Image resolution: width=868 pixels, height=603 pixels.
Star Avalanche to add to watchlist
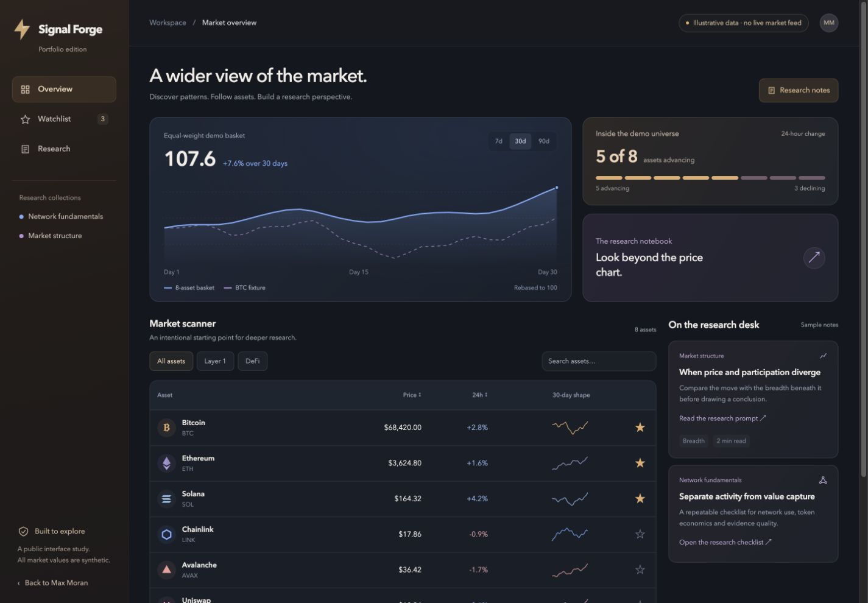pyautogui.click(x=640, y=570)
